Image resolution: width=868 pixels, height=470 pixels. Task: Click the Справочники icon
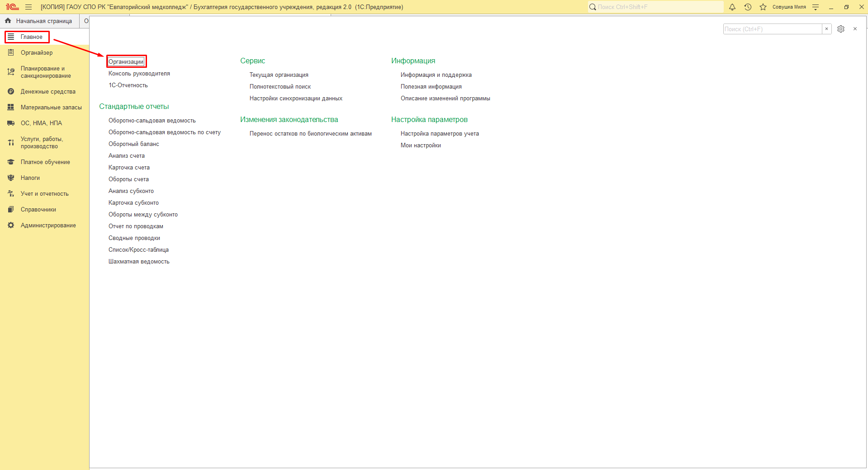pyautogui.click(x=11, y=209)
